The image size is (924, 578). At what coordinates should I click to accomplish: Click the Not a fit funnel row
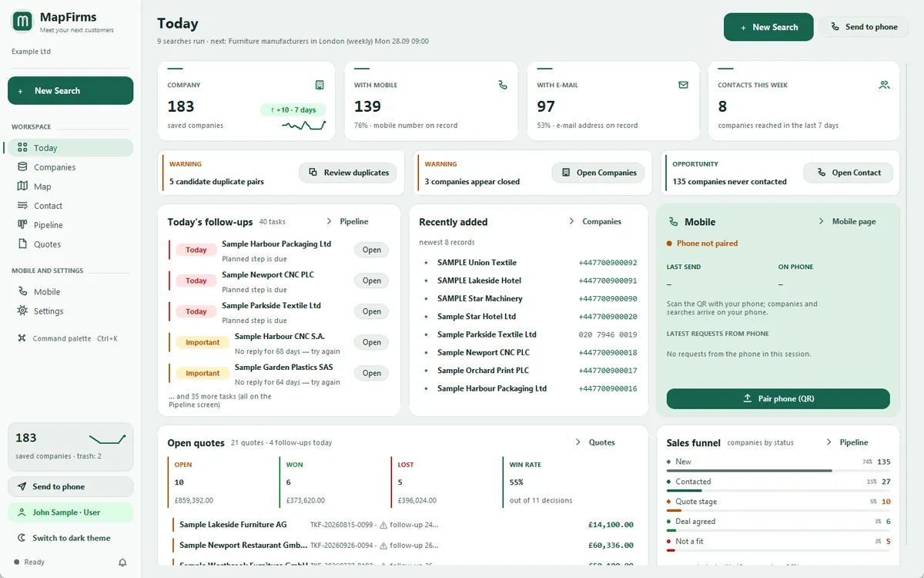tap(778, 543)
